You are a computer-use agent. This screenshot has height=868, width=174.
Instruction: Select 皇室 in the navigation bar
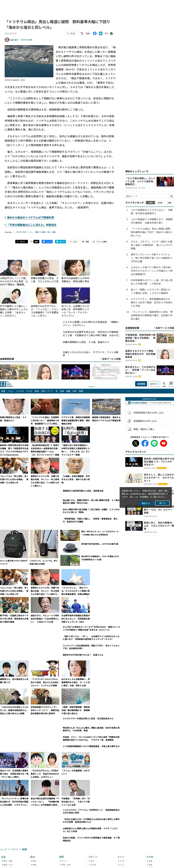pos(3,391)
